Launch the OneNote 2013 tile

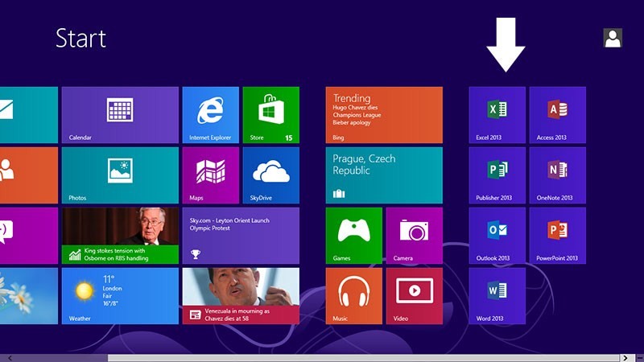pos(557,175)
